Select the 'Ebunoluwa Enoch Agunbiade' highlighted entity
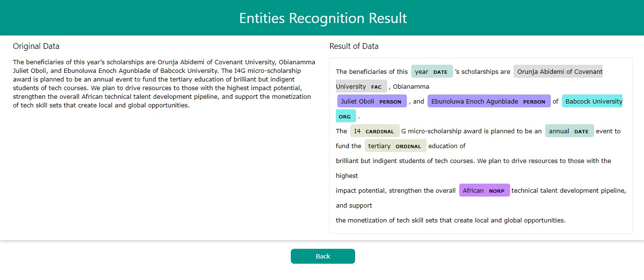 (488, 102)
